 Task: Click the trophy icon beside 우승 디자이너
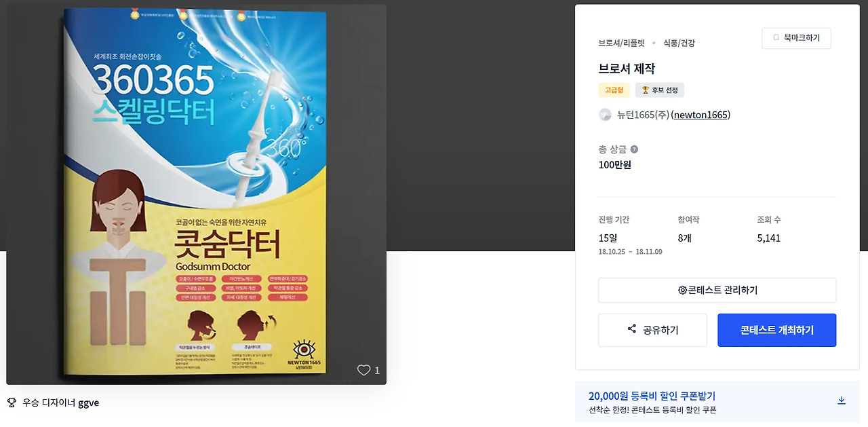[12, 402]
